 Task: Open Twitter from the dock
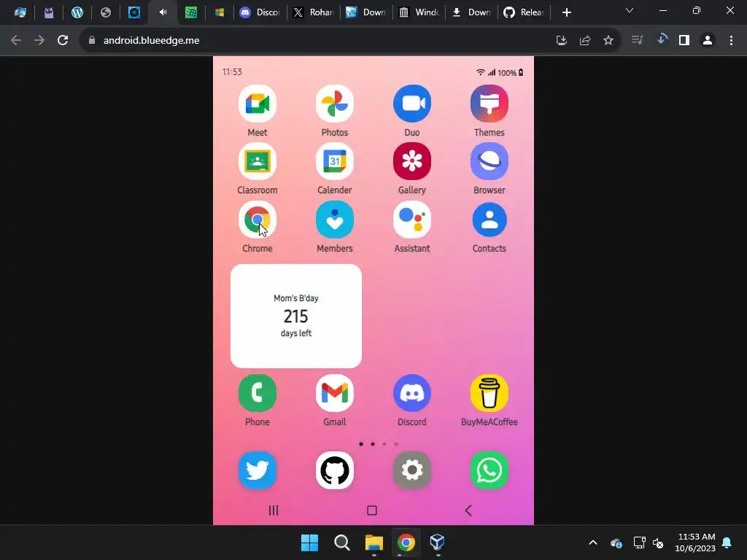[x=258, y=470]
